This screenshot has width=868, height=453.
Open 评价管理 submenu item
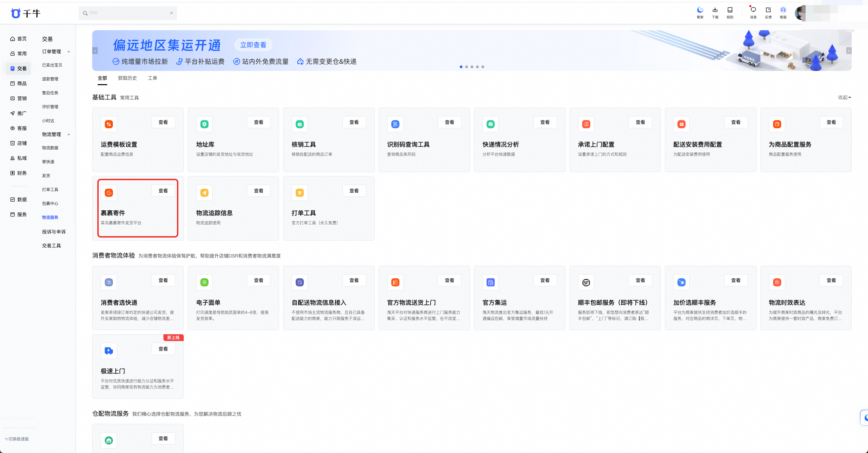tap(50, 107)
